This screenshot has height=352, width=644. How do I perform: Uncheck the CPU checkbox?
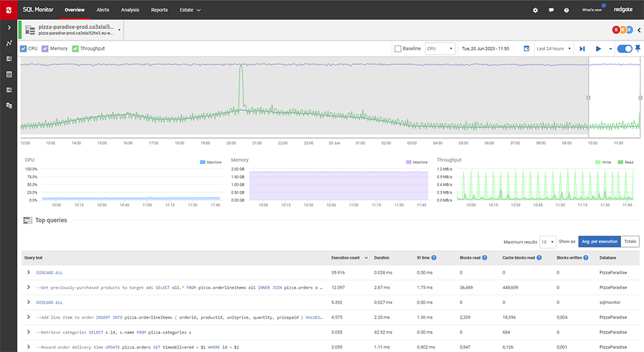[x=24, y=49]
